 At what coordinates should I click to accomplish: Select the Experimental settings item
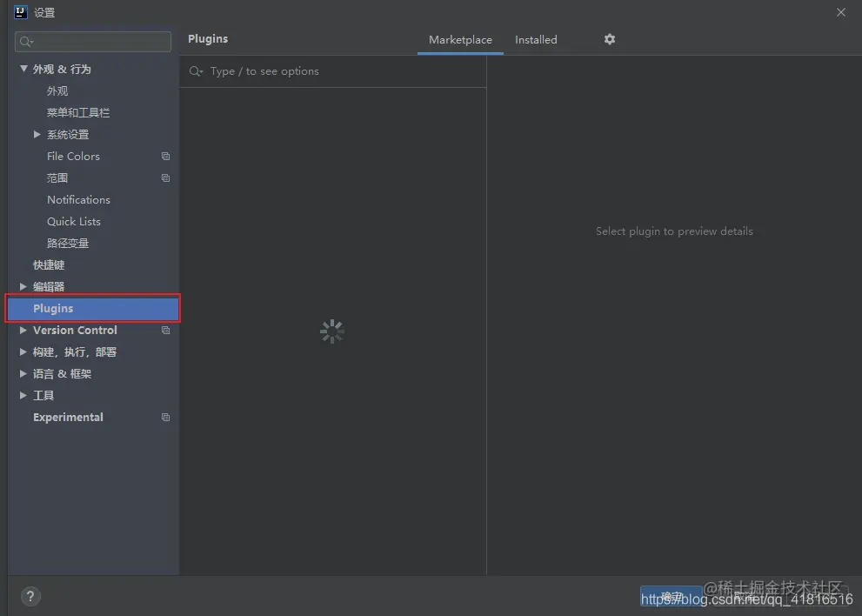click(68, 418)
